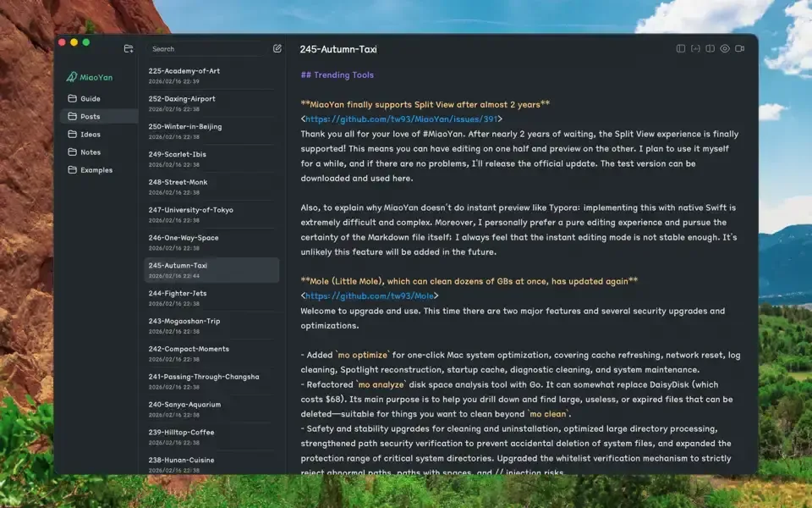This screenshot has height=508, width=812.
Task: Open the 241-Passing-Through-Changsha note
Action: click(x=211, y=382)
